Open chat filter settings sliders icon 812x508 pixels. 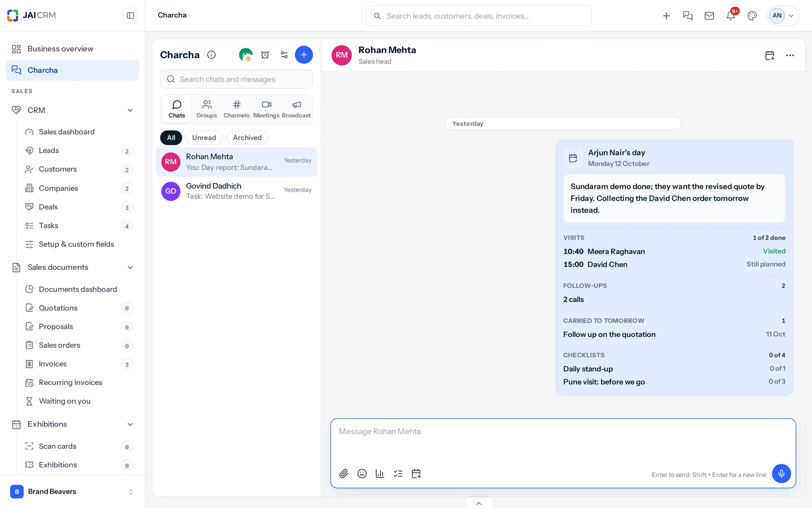click(284, 55)
